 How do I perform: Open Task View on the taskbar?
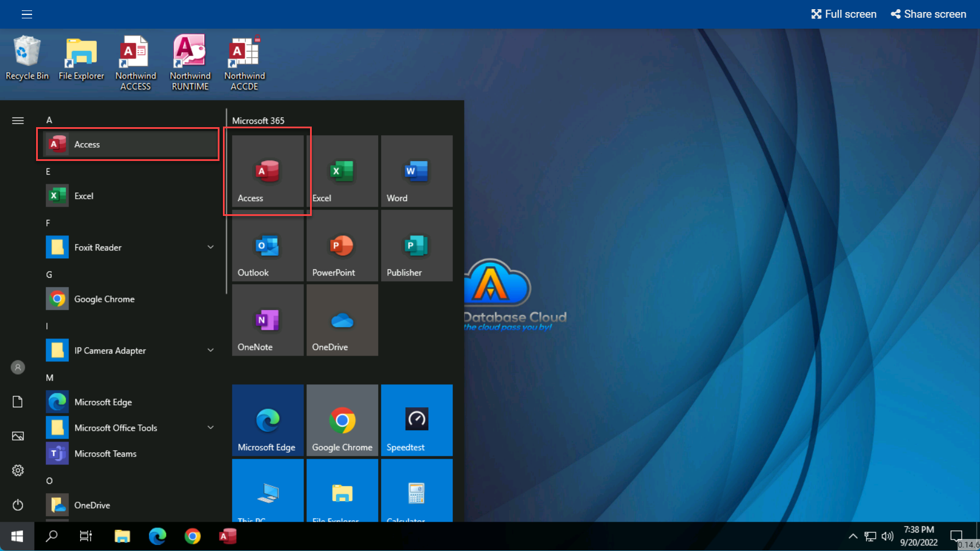(86, 537)
